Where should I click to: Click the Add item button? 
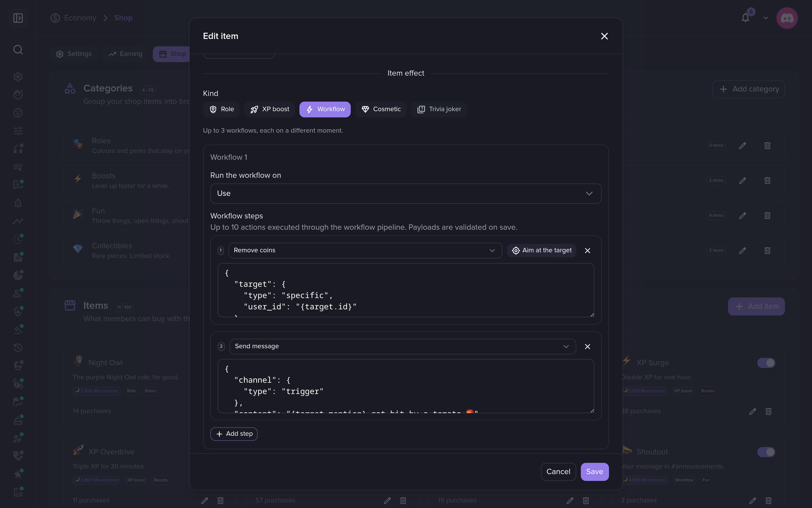[756, 306]
